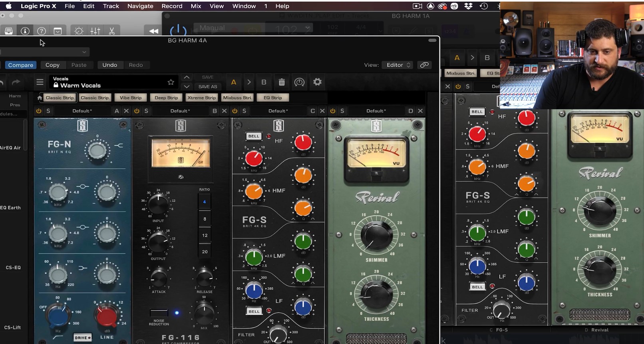Remove module B with its X
Viewport: 644px width, 344px height.
225,111
